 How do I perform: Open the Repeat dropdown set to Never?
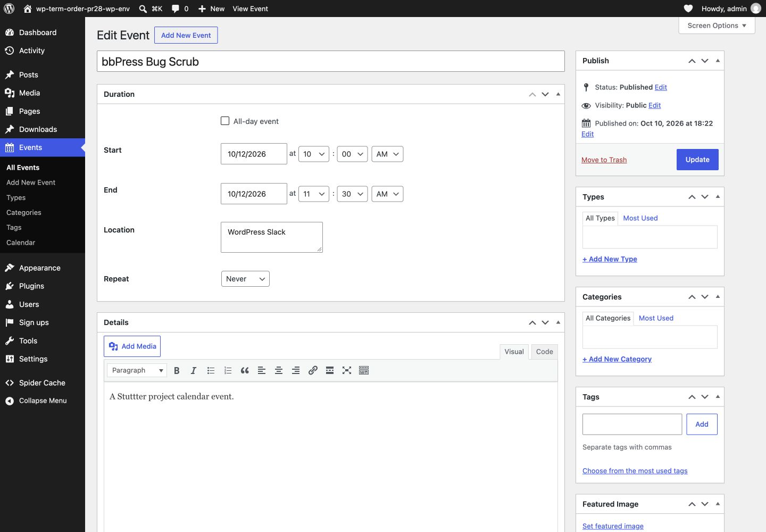tap(245, 279)
